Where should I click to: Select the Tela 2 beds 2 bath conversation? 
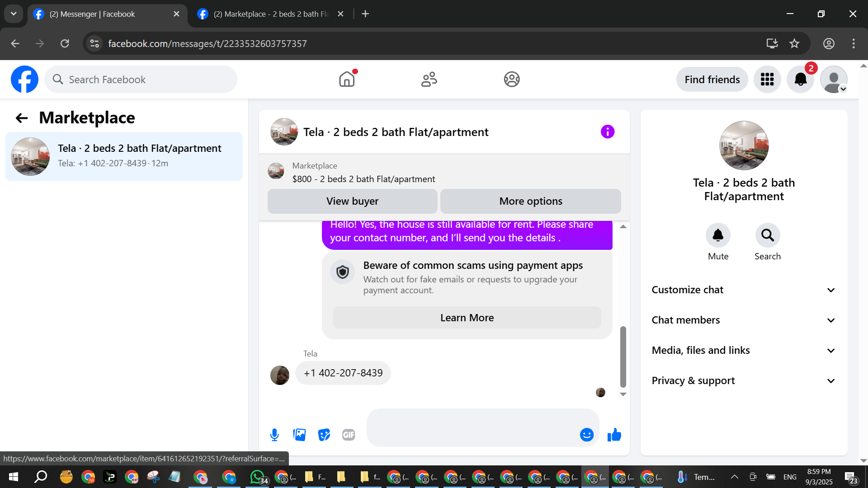point(124,156)
